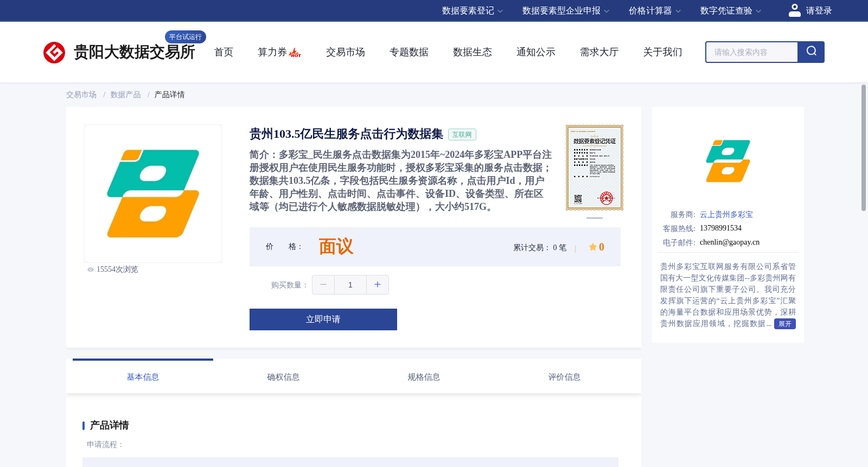Decrease purchase quantity with minus button
The height and width of the screenshot is (467, 868).
click(x=323, y=285)
